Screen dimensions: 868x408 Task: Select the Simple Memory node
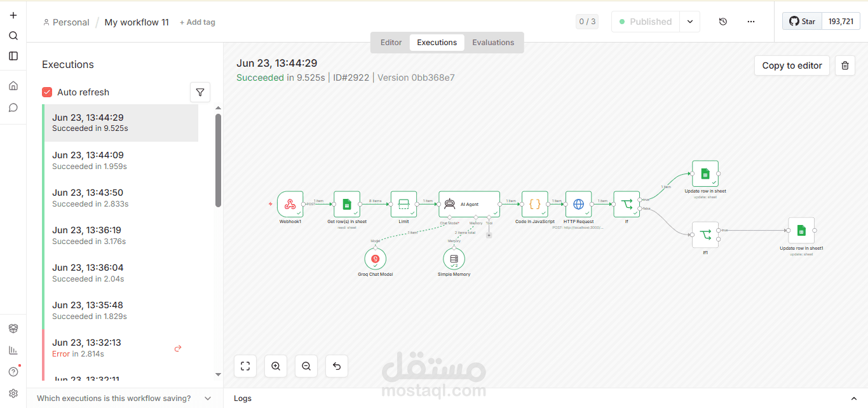pos(454,259)
